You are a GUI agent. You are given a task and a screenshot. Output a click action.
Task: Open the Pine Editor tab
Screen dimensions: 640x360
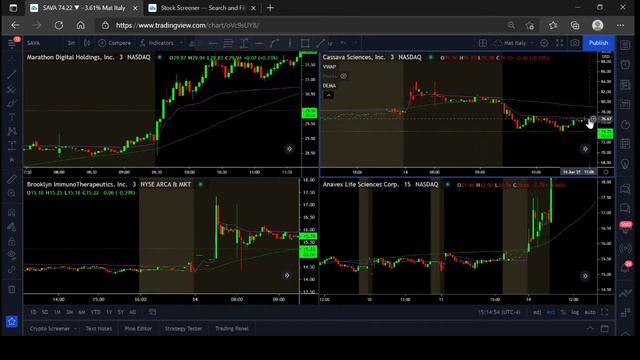[138, 329]
